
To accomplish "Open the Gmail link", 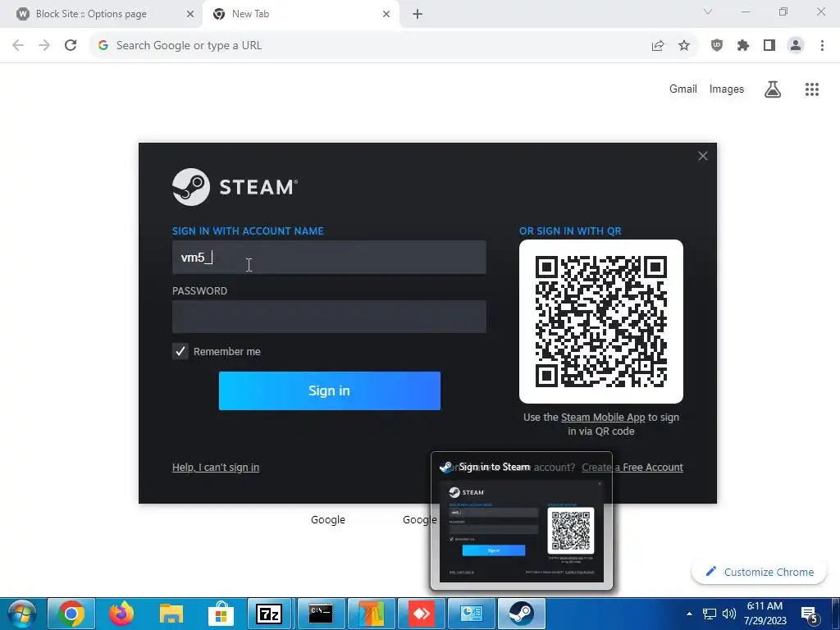I will point(683,89).
